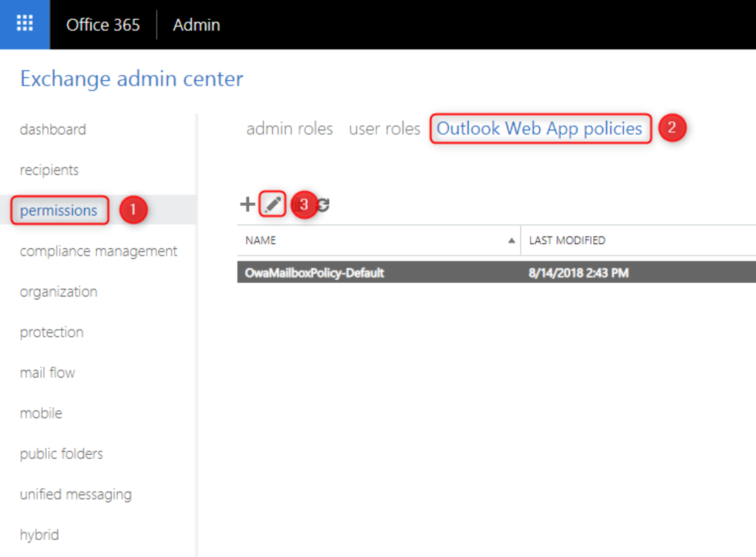The image size is (756, 557).
Task: Click the Admin header link
Action: click(196, 24)
